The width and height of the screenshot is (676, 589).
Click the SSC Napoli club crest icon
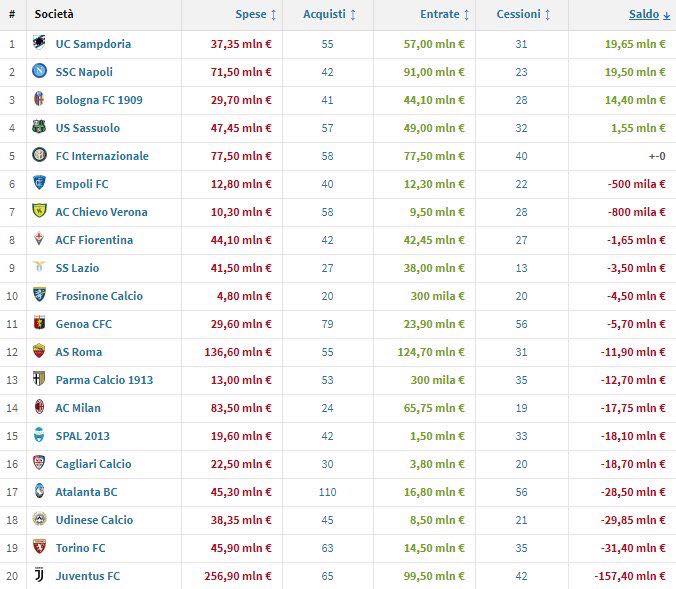pyautogui.click(x=39, y=72)
